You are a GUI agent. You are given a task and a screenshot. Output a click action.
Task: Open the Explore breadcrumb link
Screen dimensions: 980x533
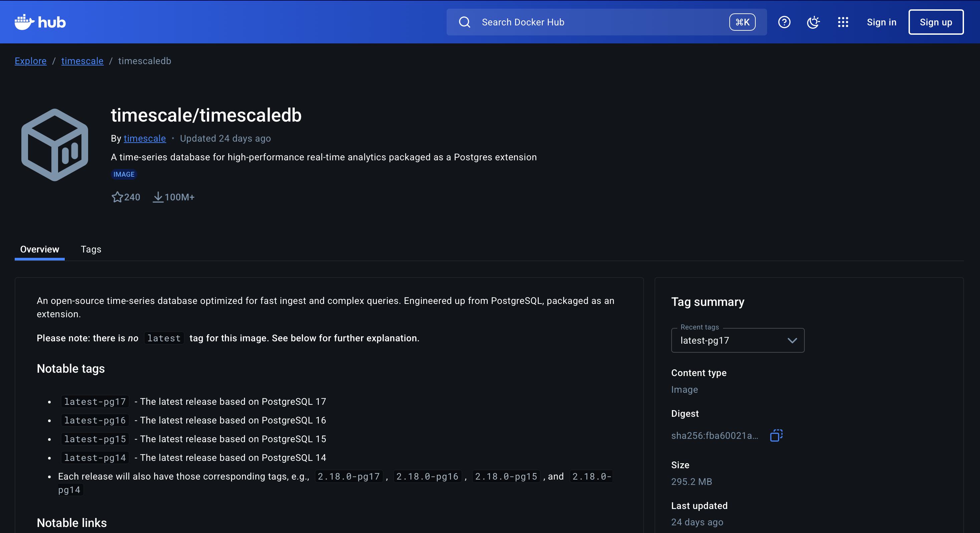pyautogui.click(x=30, y=61)
